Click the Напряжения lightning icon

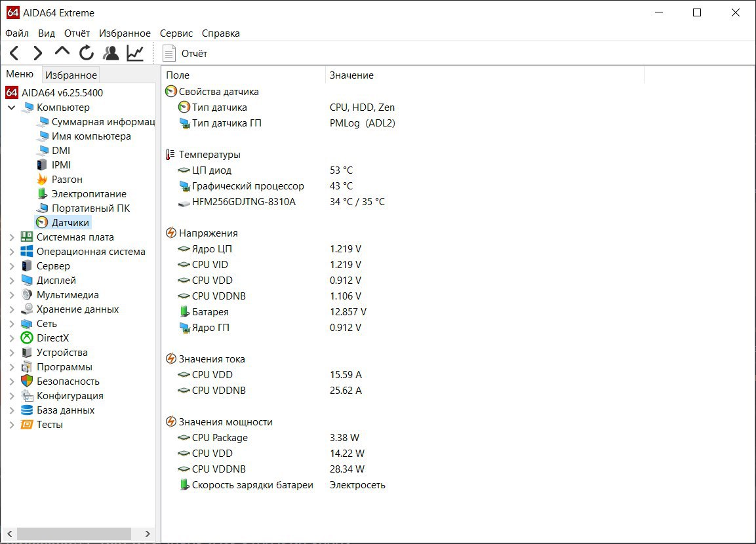pos(170,233)
